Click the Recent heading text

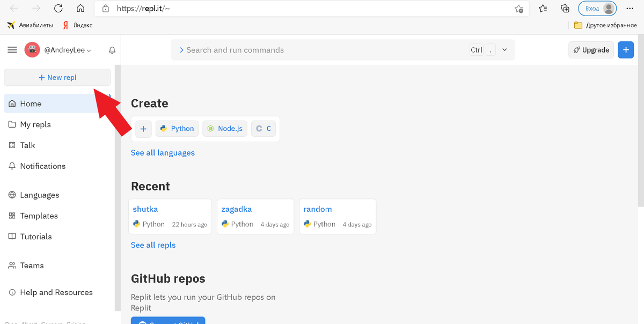pyautogui.click(x=150, y=186)
